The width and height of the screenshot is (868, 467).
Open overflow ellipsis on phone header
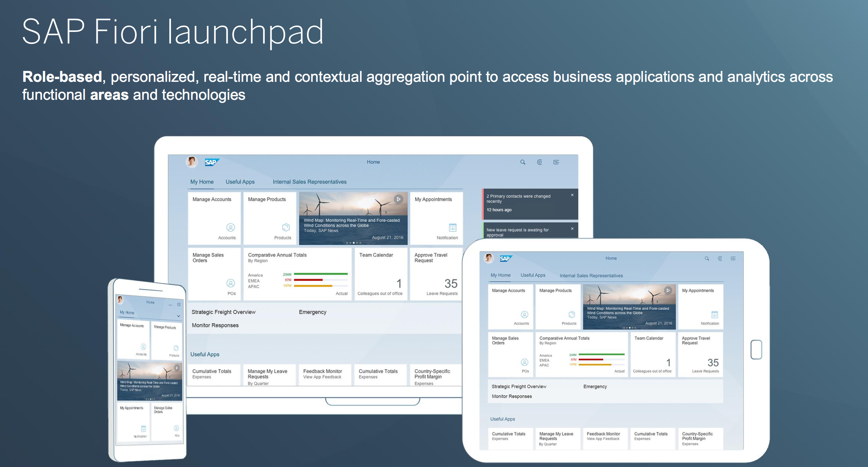click(x=171, y=305)
